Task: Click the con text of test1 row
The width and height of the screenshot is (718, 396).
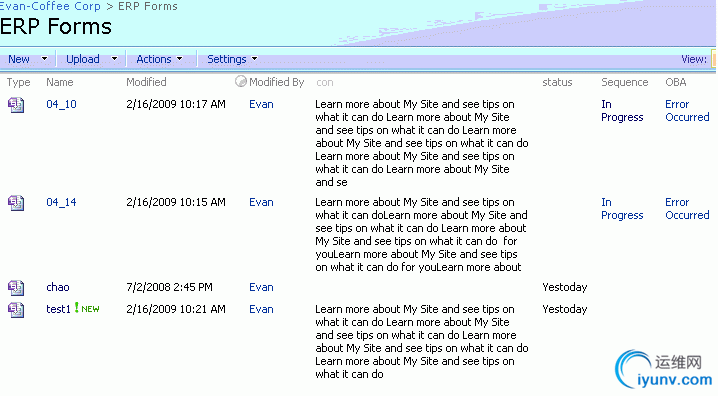Action: (422, 342)
